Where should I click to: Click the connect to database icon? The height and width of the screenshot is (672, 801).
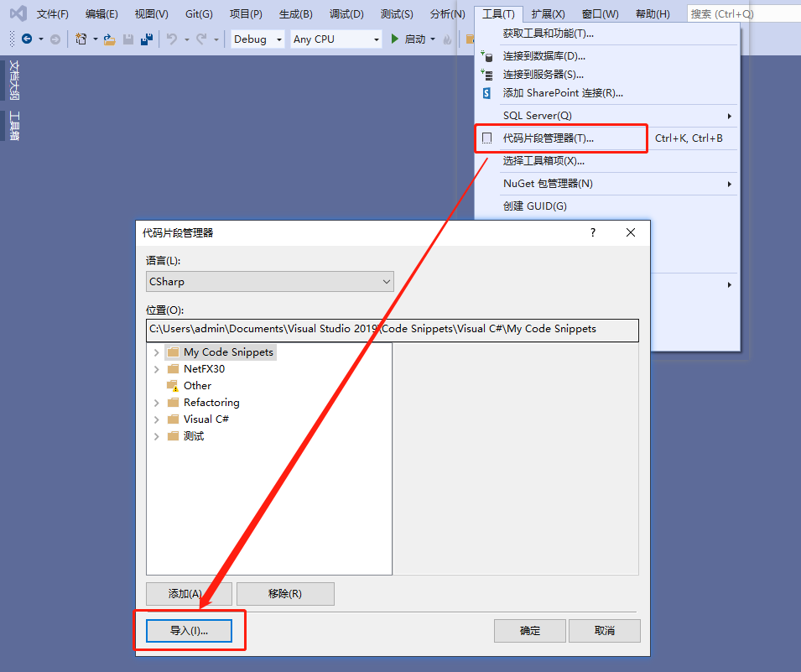click(486, 56)
